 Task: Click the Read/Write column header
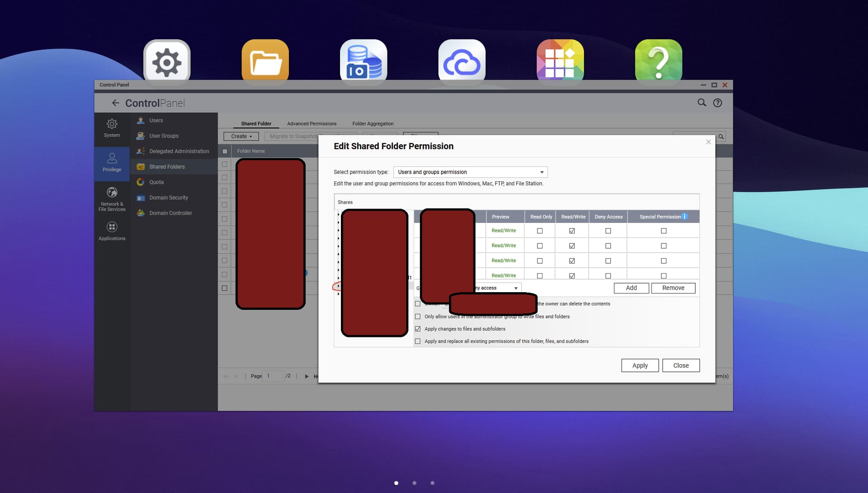[x=573, y=217]
